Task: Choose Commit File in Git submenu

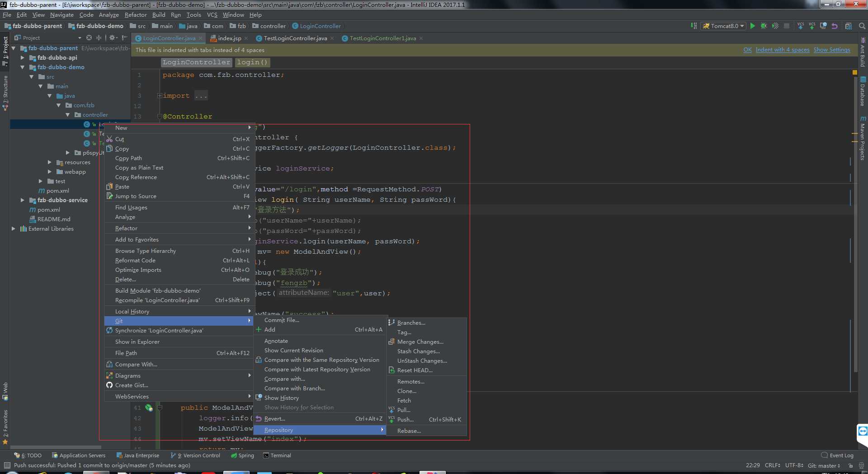Action: [x=321, y=320]
